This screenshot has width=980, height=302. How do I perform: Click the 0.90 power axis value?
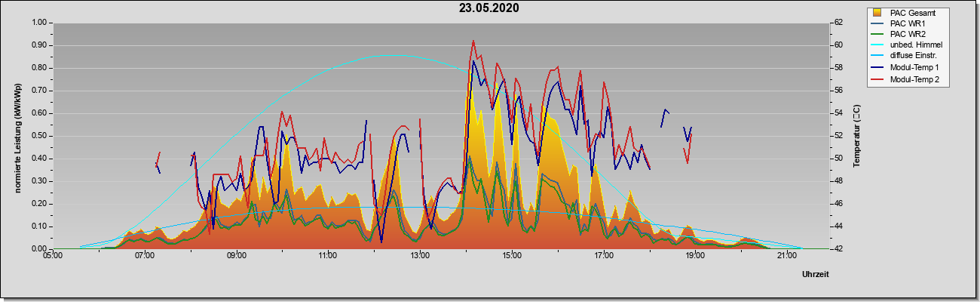[38, 45]
